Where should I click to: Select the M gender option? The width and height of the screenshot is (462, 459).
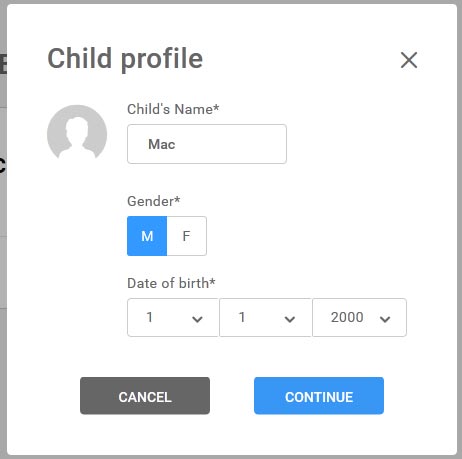tap(147, 236)
